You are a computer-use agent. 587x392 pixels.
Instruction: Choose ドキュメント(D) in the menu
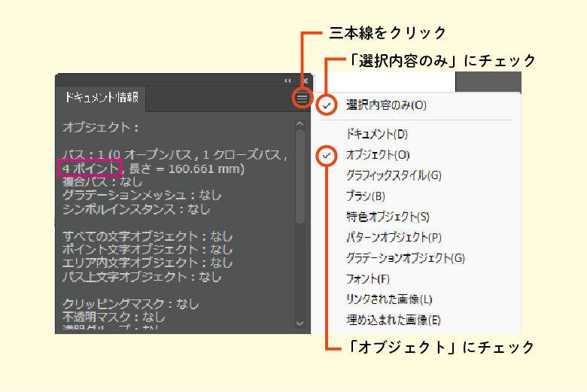[377, 134]
